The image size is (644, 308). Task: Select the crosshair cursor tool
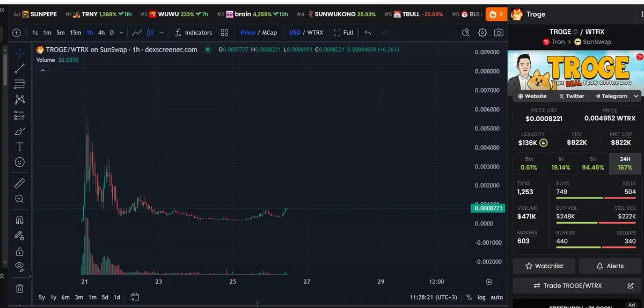tap(20, 53)
